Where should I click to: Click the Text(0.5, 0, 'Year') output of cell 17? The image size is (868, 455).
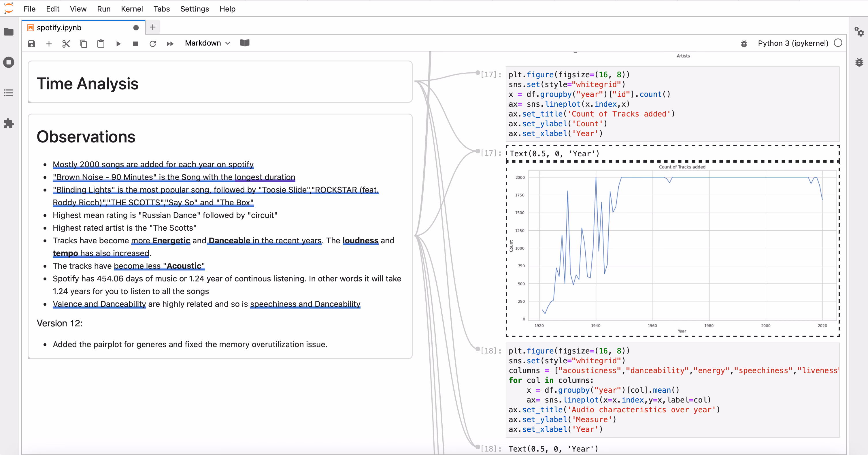(555, 154)
